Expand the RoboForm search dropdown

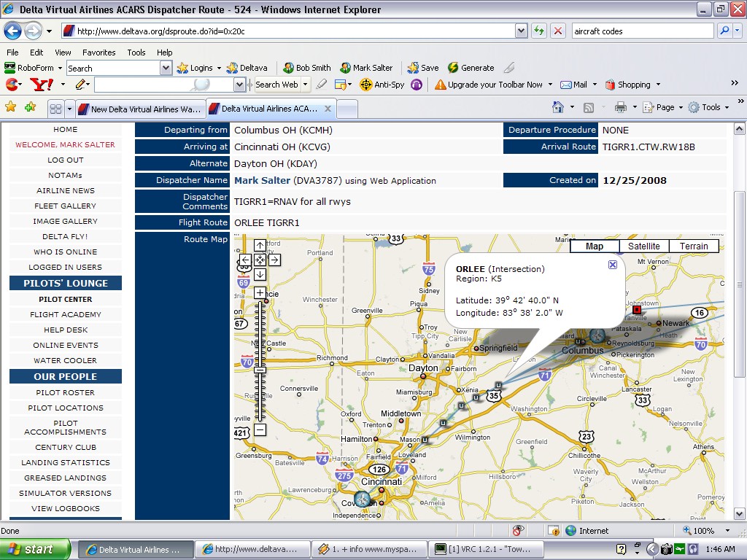point(166,68)
